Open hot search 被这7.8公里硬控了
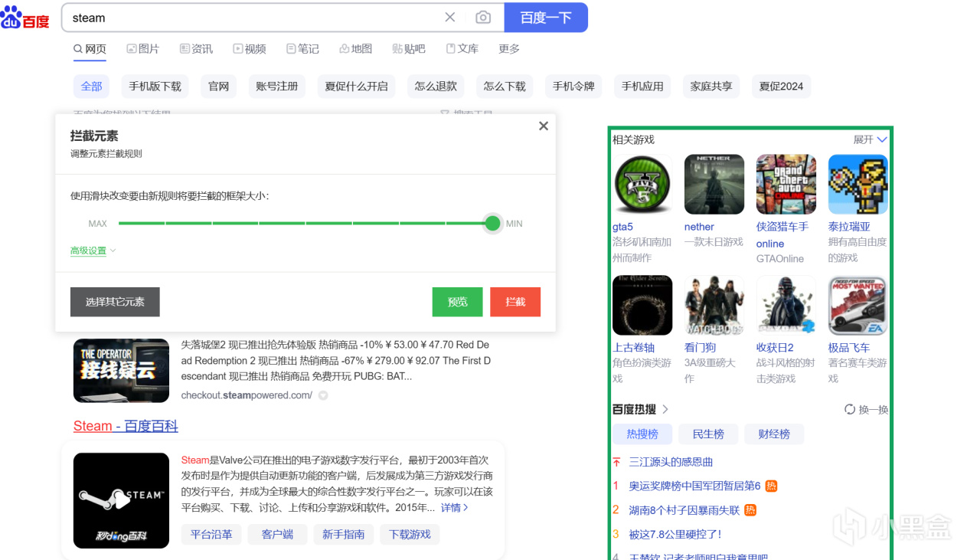980x560 pixels. 675,534
